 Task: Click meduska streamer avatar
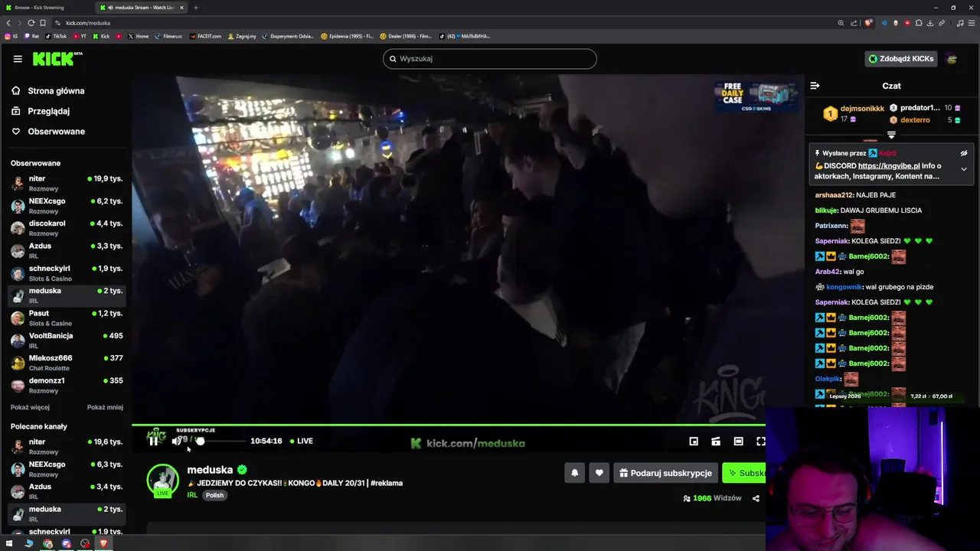pos(162,480)
